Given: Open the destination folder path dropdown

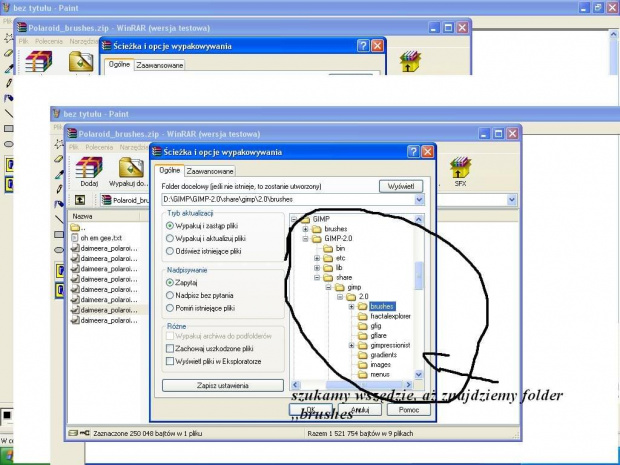Looking at the screenshot, I should 420,200.
